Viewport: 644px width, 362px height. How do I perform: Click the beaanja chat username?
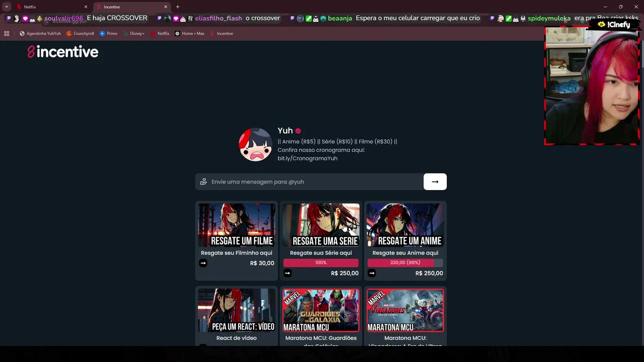tap(340, 18)
